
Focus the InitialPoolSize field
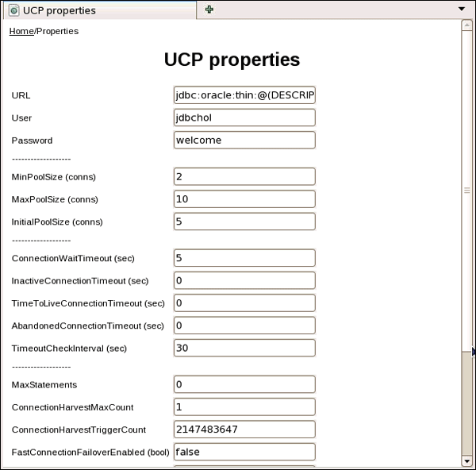click(x=244, y=221)
